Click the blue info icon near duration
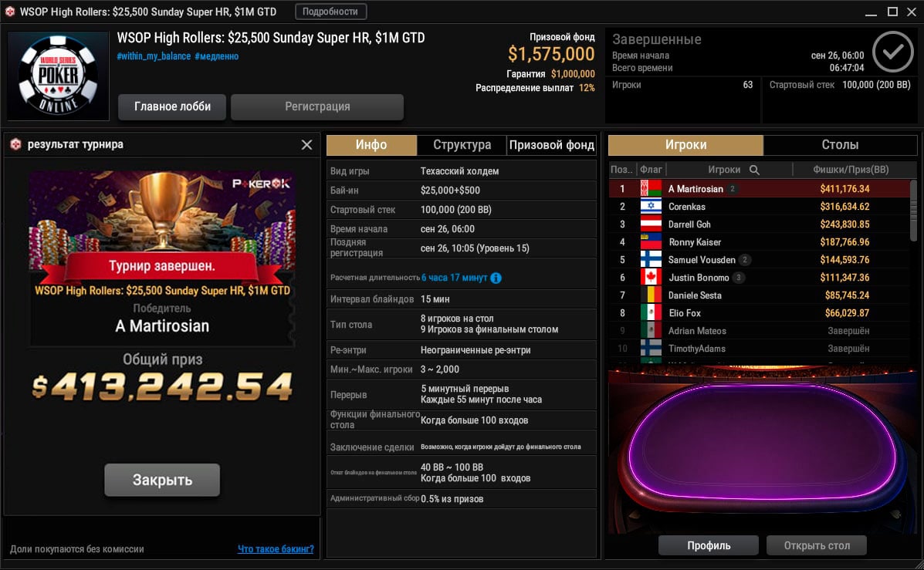This screenshot has height=570, width=924. tap(496, 278)
